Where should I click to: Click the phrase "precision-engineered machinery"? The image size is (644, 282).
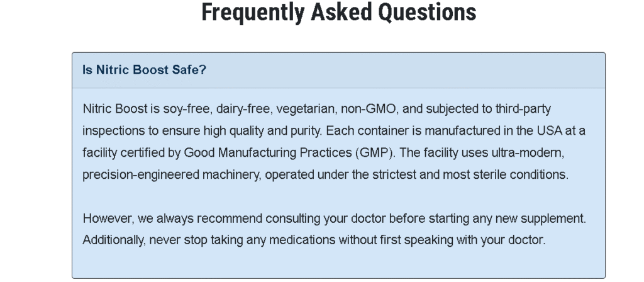(167, 175)
